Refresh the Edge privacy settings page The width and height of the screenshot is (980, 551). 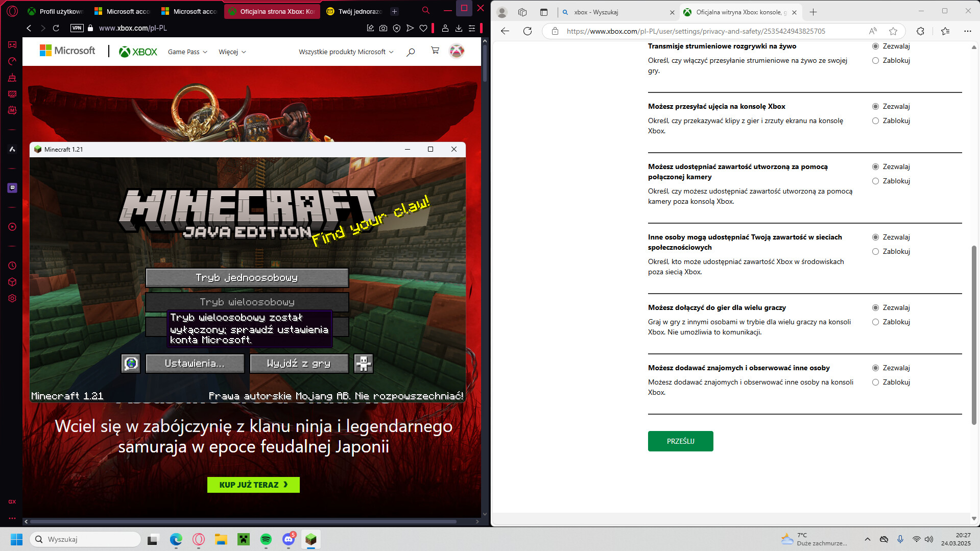[528, 31]
